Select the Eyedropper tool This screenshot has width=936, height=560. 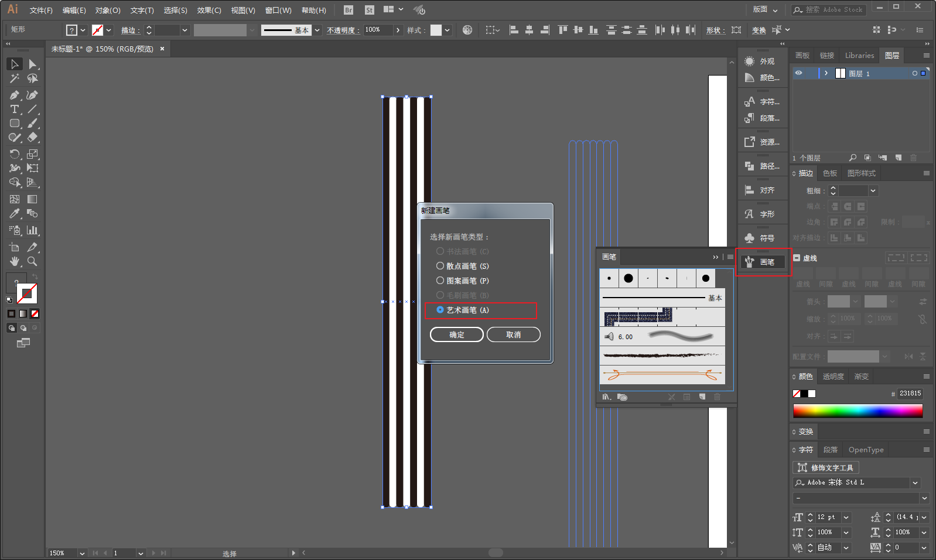point(15,214)
